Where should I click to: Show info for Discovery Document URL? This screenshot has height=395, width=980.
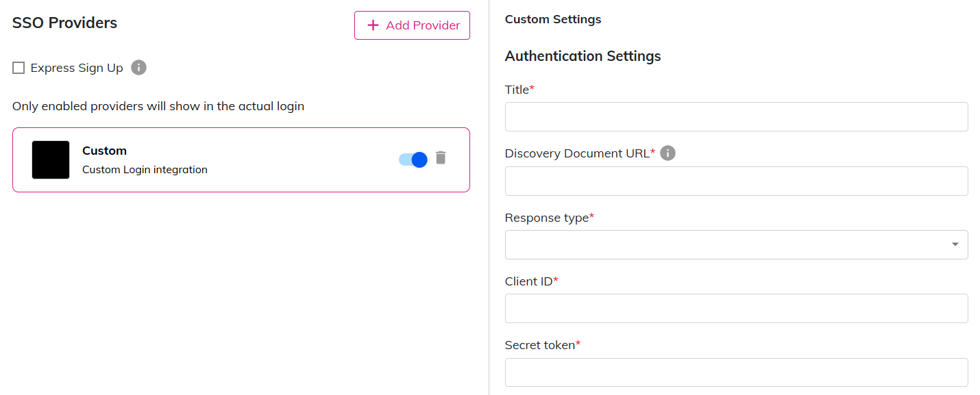pos(667,153)
